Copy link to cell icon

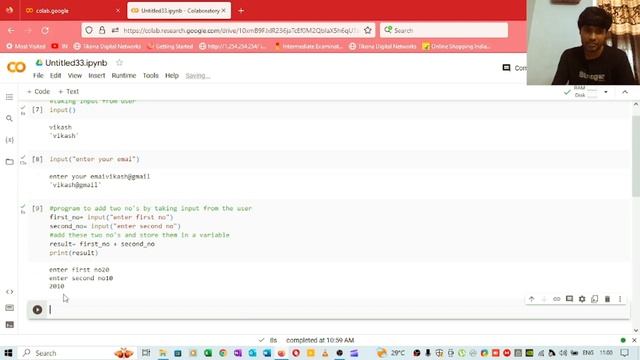[556, 299]
